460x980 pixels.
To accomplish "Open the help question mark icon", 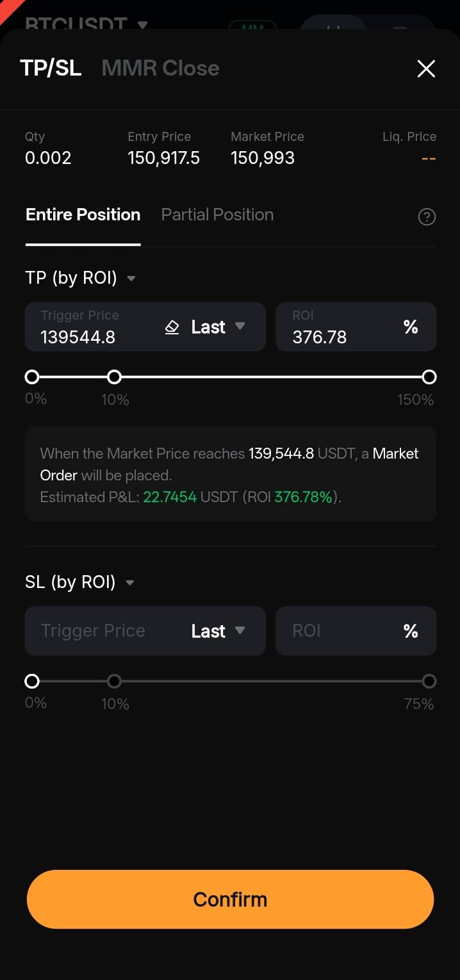I will (427, 217).
